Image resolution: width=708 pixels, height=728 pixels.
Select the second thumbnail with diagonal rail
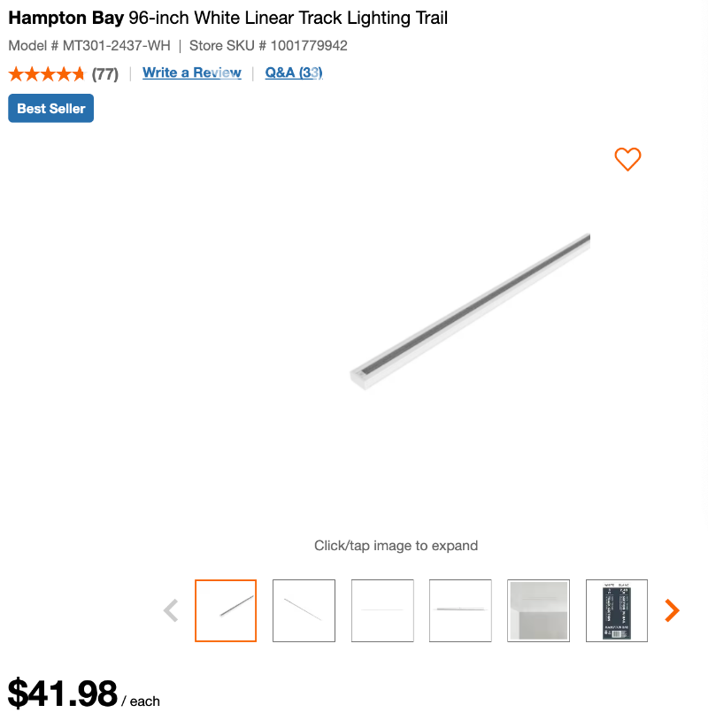click(x=304, y=610)
